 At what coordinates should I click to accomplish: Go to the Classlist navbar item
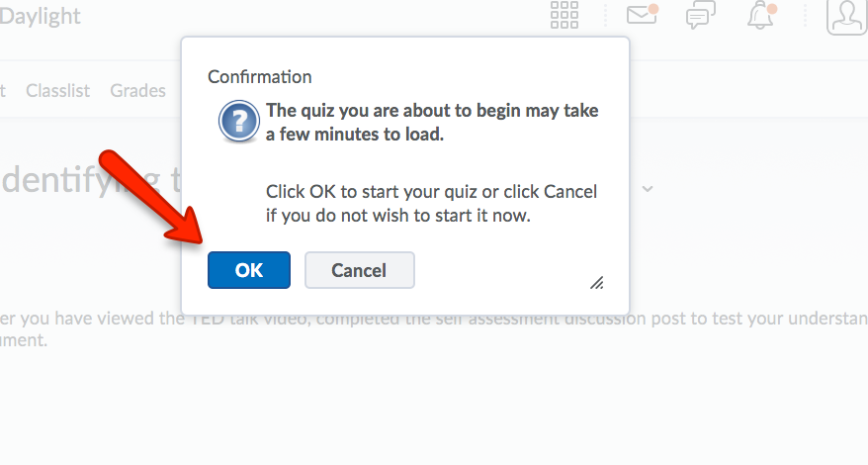[x=57, y=91]
